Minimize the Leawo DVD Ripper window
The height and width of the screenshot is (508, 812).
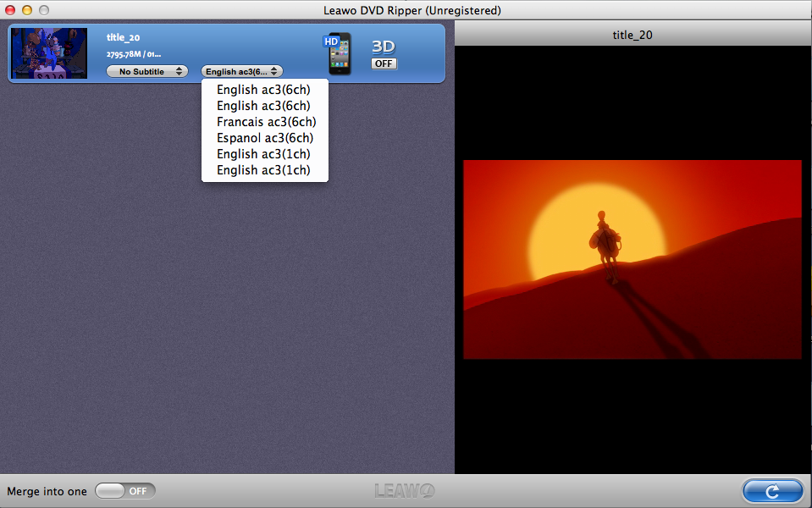(x=27, y=10)
